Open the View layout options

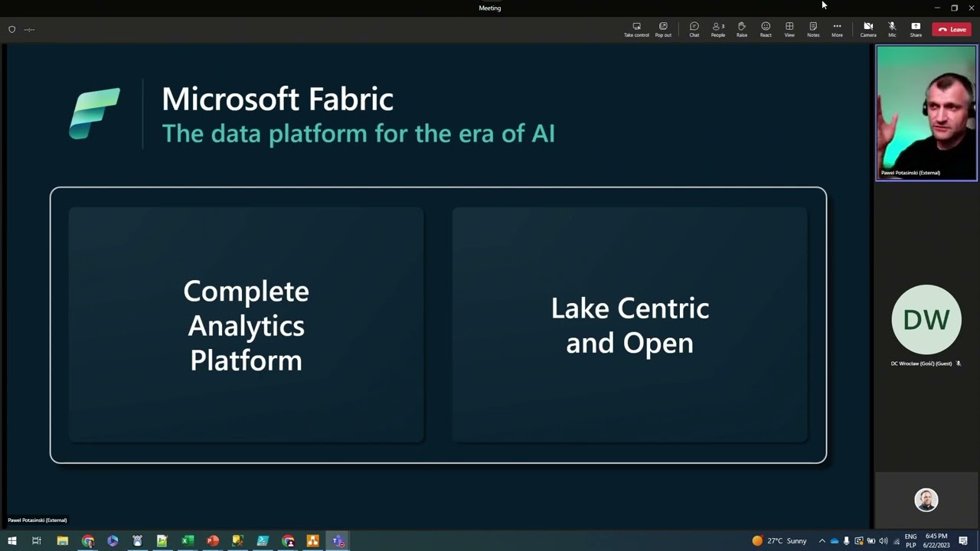789,29
